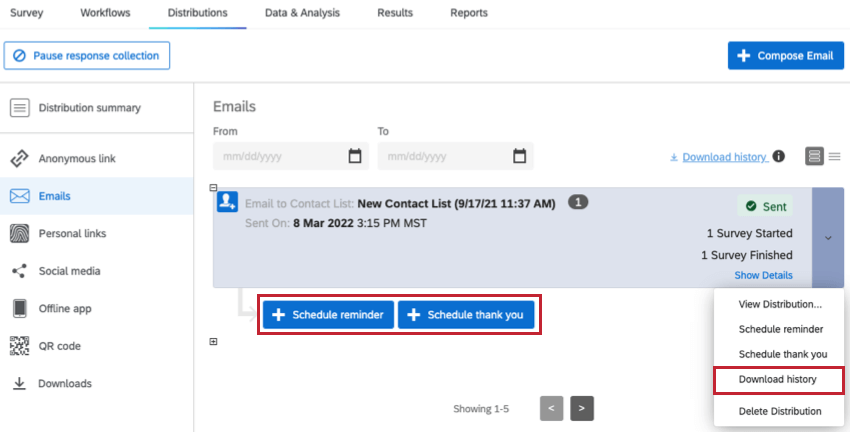The height and width of the screenshot is (432, 850).
Task: Click the info icon beside Download history
Action: 779,157
